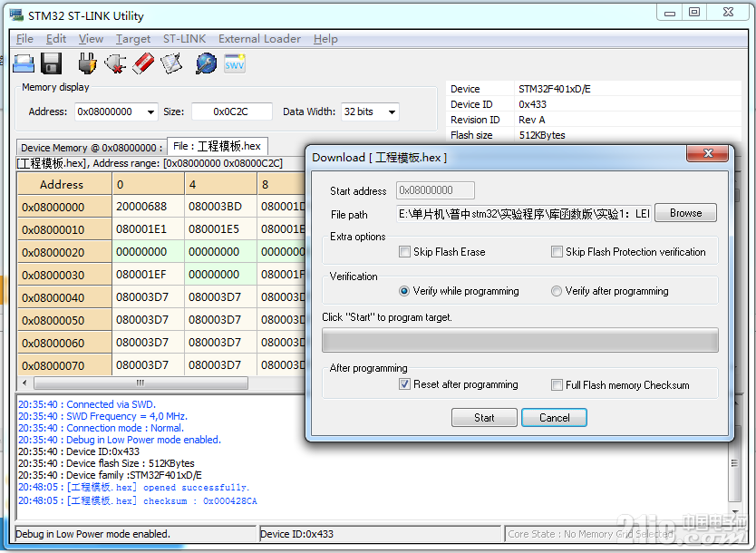This screenshot has width=756, height=553.
Task: Uncheck Reset after programming checkbox
Action: 404,384
